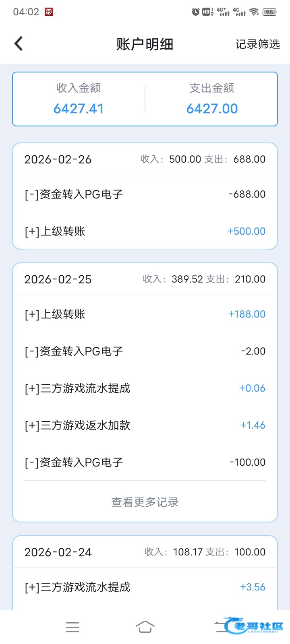Open the -688.00 PG电子 transfer record
Image resolution: width=290 pixels, height=644 pixels.
[x=145, y=194]
